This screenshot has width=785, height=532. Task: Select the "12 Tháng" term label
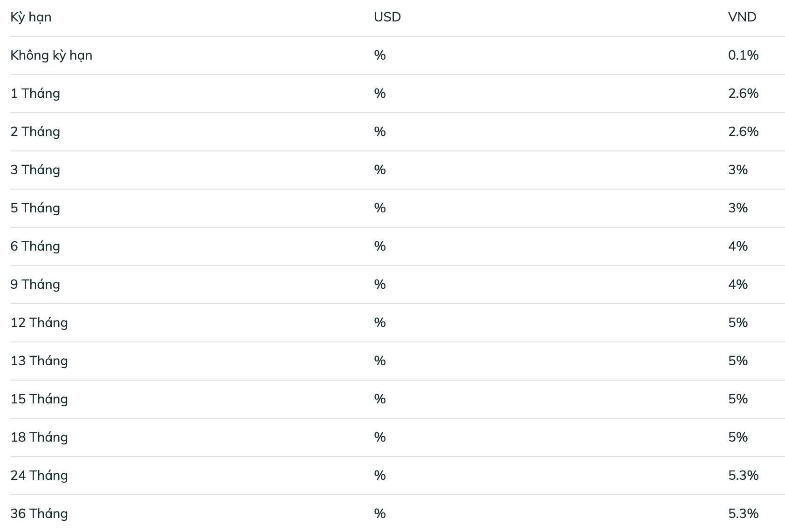point(39,323)
